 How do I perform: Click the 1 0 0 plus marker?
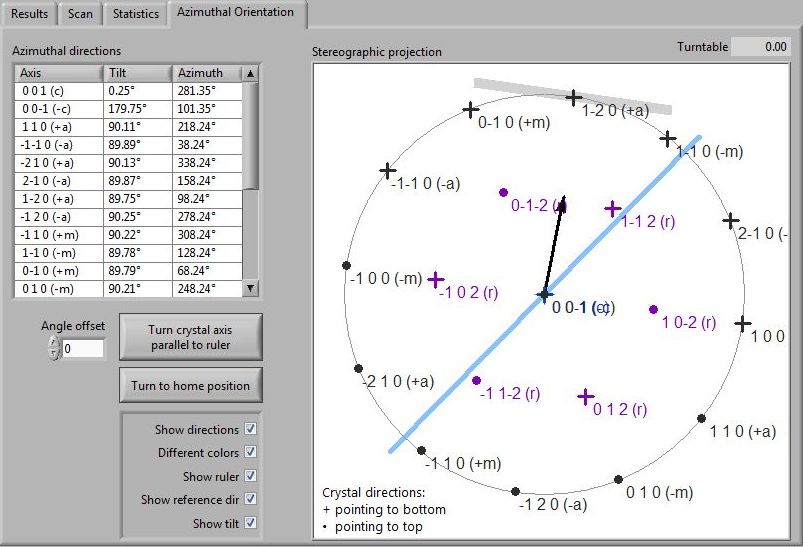point(743,324)
